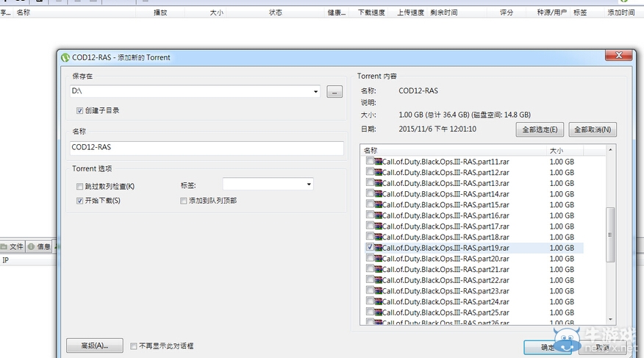The width and height of the screenshot is (644, 358).
Task: Sort file list by 名称 column
Action: 454,151
